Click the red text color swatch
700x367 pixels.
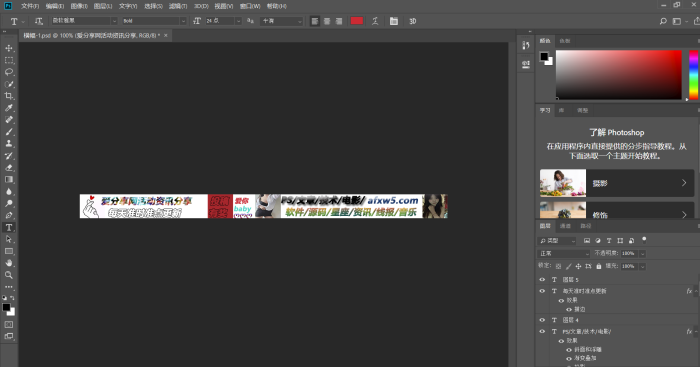[x=357, y=21]
